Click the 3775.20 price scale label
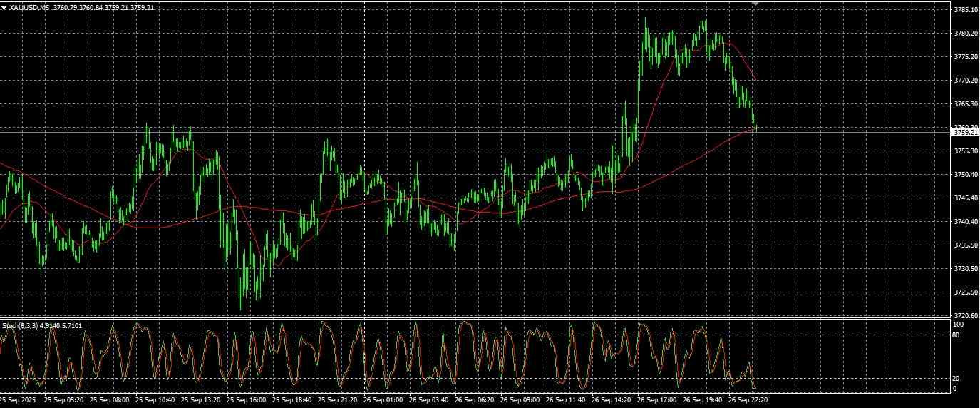The height and width of the screenshot is (408, 980). click(965, 57)
